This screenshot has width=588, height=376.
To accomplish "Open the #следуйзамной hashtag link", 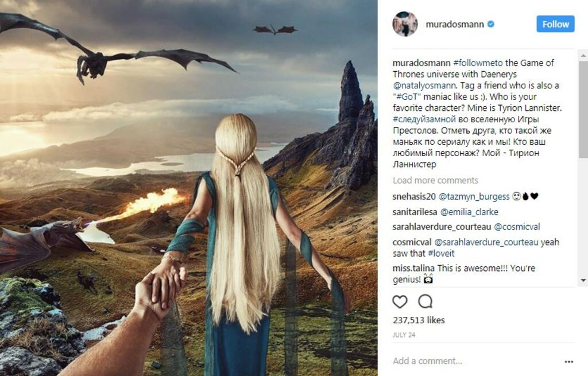I will 424,119.
